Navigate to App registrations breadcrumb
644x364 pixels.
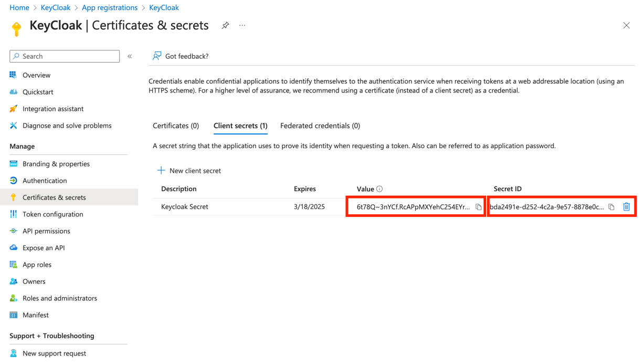110,7
